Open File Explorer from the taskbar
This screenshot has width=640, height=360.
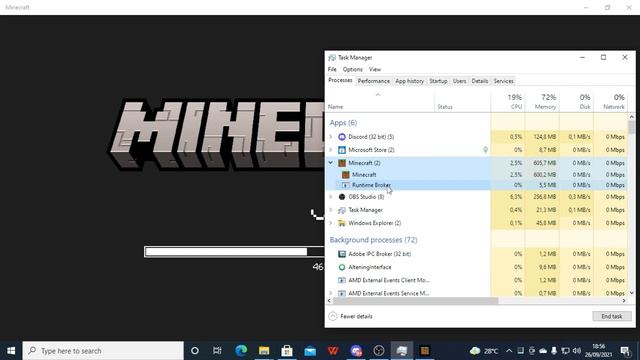[264, 351]
